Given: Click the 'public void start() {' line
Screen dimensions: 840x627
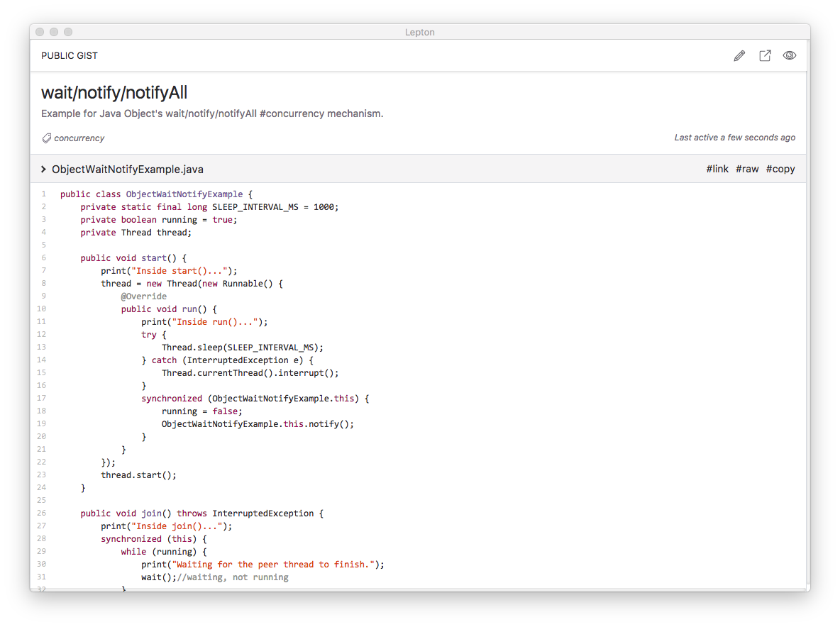Looking at the screenshot, I should coord(133,258).
